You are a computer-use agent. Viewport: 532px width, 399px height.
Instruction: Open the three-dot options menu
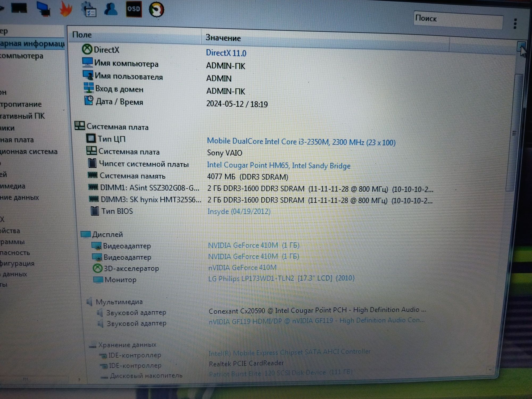(515, 23)
